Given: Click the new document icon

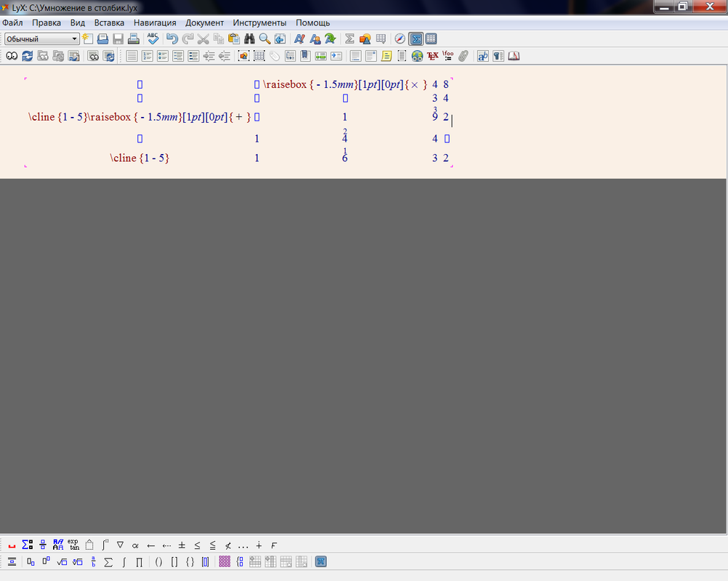Looking at the screenshot, I should tap(87, 39).
